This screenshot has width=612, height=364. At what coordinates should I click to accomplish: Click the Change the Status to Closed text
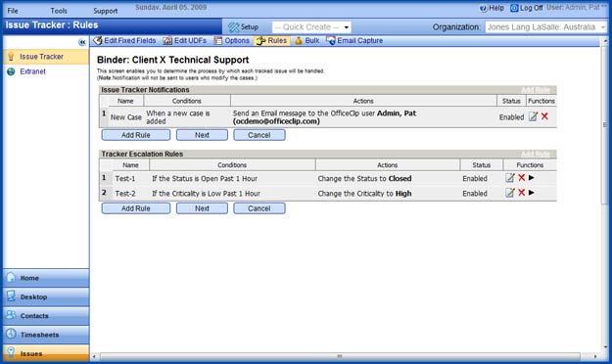[364, 179]
